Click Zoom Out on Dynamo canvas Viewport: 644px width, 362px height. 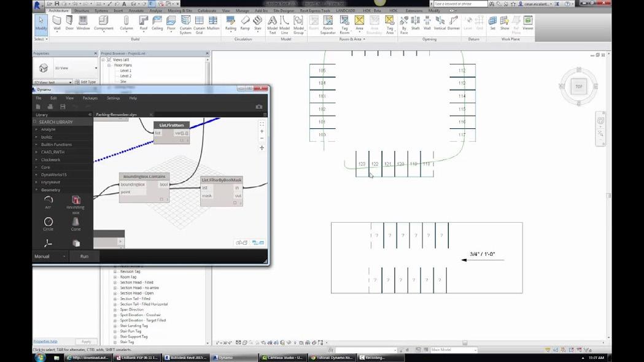click(262, 138)
